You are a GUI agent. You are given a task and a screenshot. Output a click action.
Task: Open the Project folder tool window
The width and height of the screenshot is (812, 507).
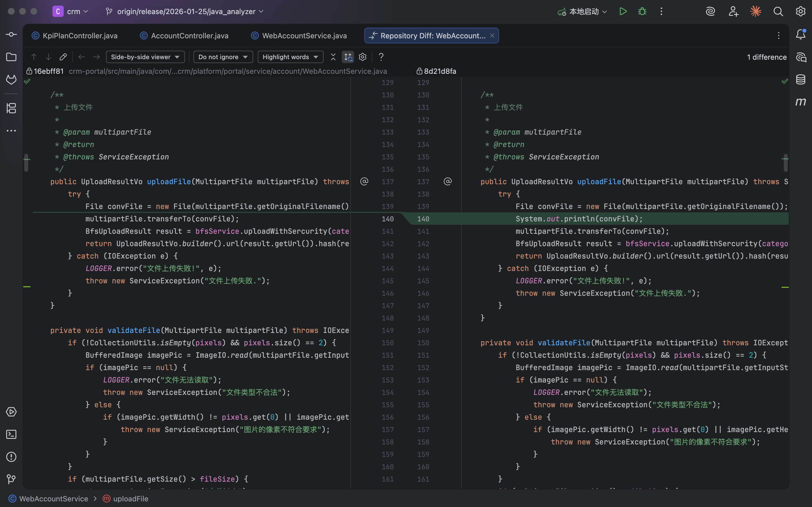[11, 57]
